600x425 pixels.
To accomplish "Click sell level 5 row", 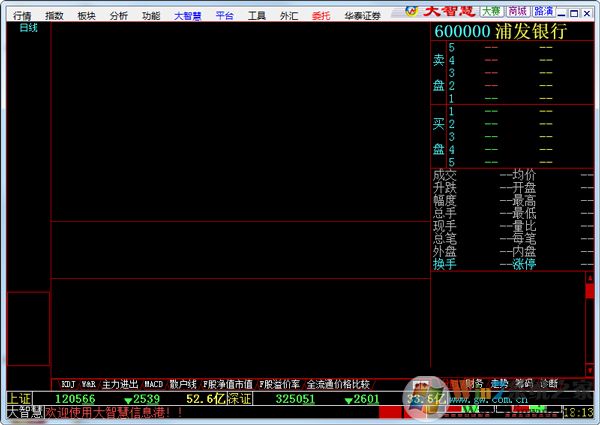I will (x=520, y=47).
